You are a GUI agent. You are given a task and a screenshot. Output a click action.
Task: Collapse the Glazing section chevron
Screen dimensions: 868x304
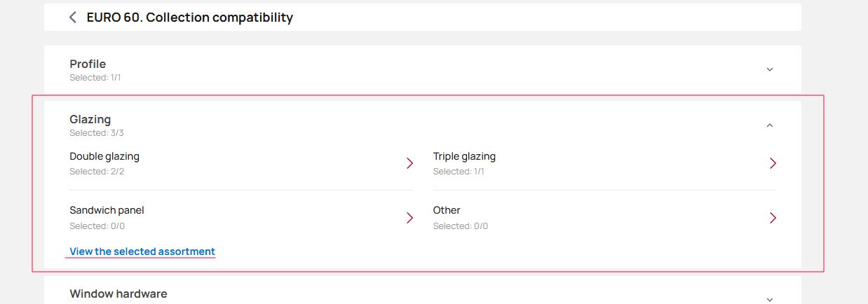tap(770, 125)
